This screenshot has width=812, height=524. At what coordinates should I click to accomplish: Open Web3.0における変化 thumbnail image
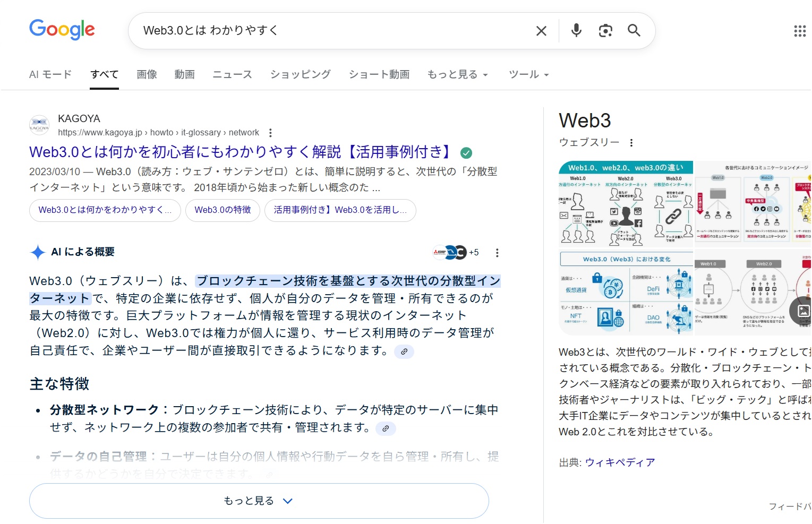[x=626, y=293]
